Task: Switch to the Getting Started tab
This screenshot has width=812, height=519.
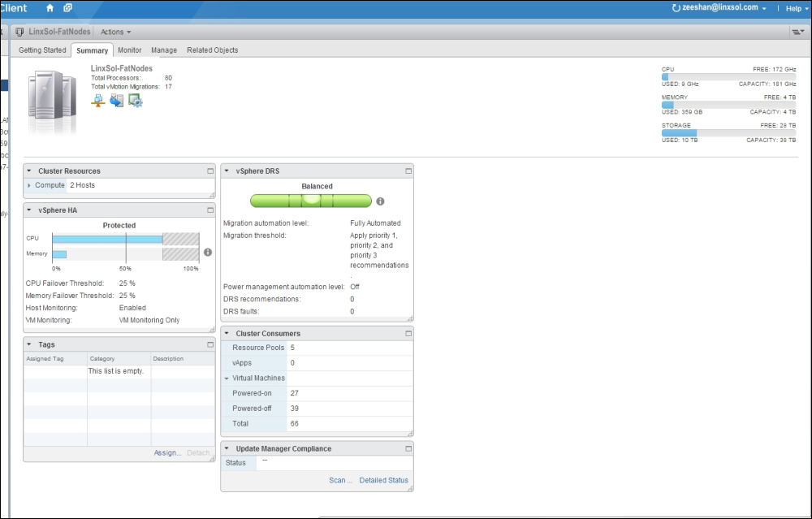Action: [x=42, y=50]
